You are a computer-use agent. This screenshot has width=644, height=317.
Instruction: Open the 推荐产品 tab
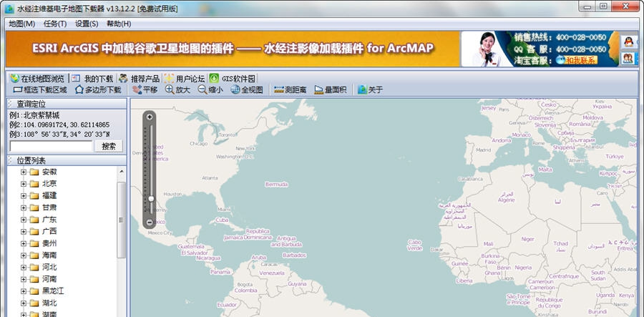point(140,79)
